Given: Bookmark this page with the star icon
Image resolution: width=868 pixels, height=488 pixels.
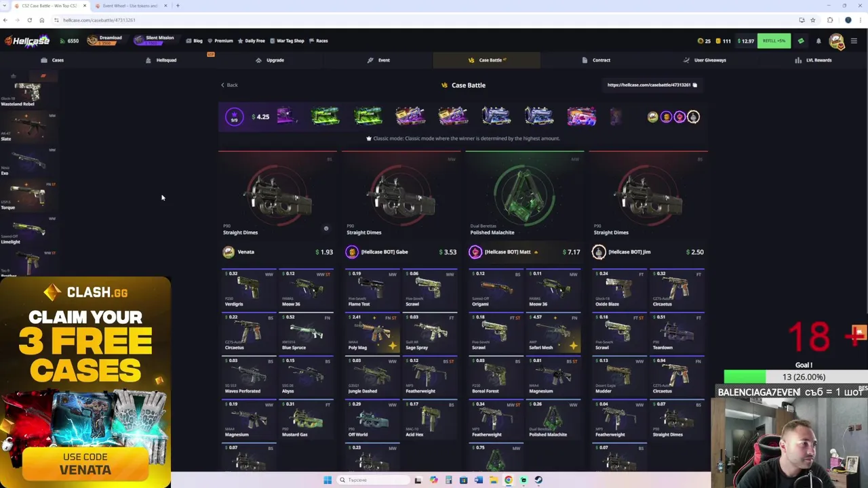Looking at the screenshot, I should coord(812,20).
